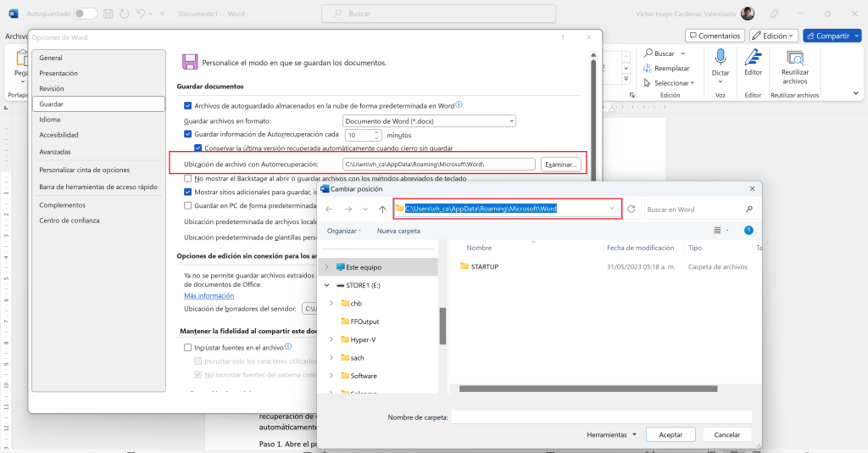
Task: Toggle No mostrar el Backstage checkbox
Action: (187, 178)
